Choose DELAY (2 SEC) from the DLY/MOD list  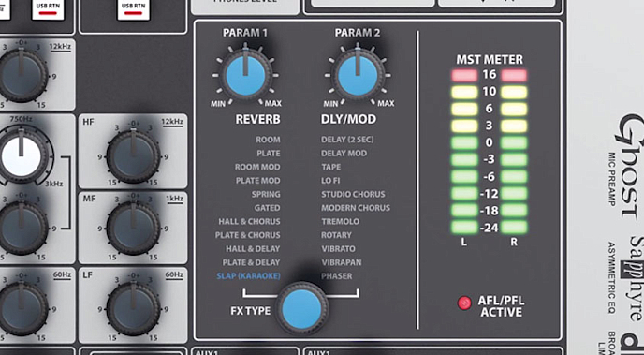click(347, 140)
